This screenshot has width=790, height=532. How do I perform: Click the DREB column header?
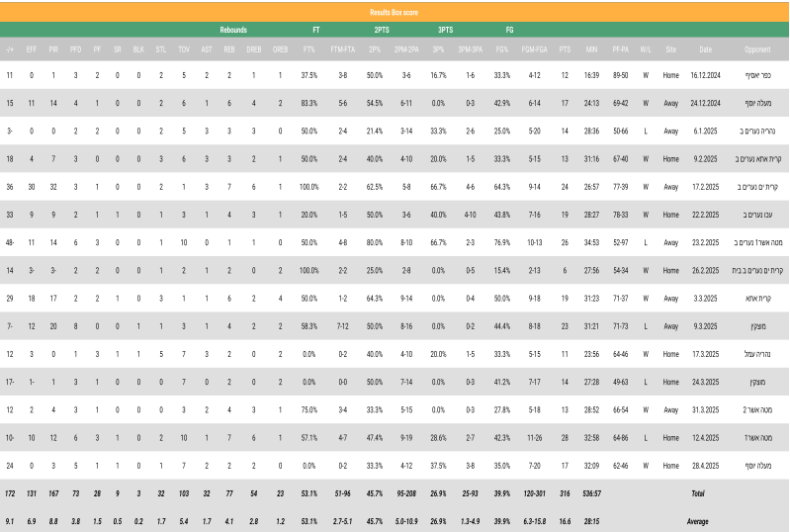click(x=253, y=49)
